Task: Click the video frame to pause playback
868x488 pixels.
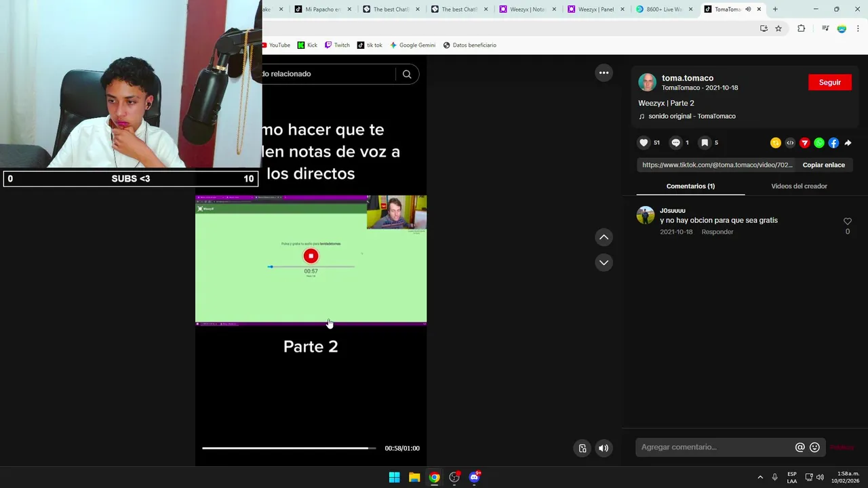Action: [311, 260]
